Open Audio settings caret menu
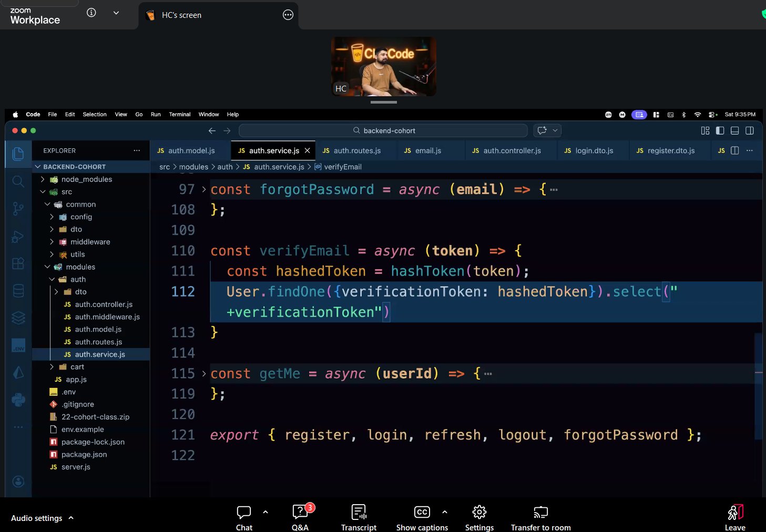 (x=71, y=518)
